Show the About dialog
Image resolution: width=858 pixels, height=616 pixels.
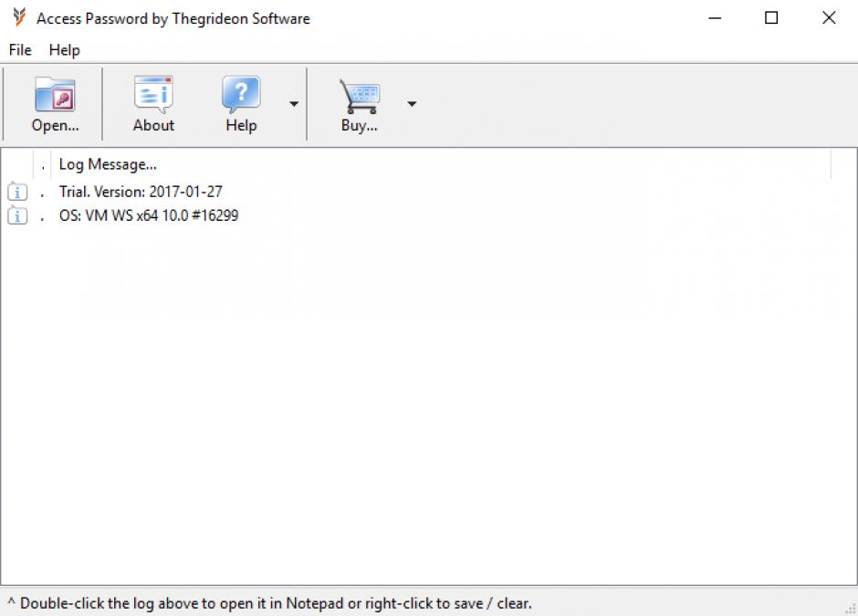click(153, 104)
